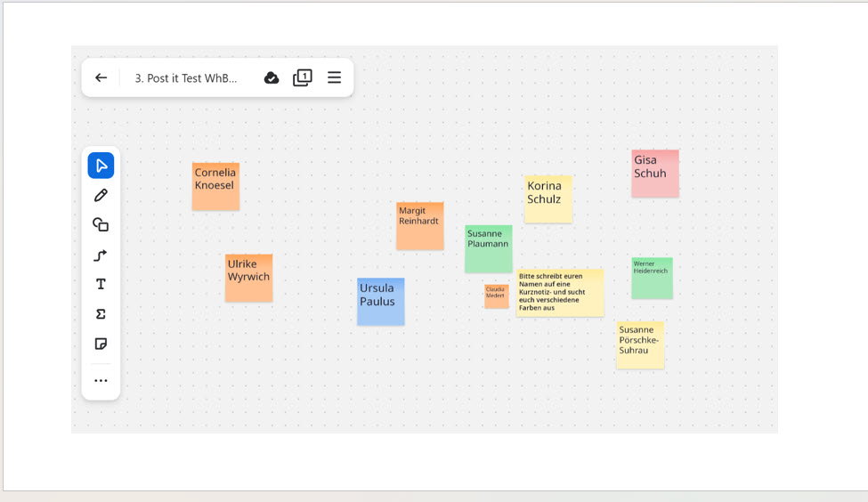Viewport: 868px width, 502px height.
Task: Select the yellow Korina Schulz note
Action: (548, 198)
